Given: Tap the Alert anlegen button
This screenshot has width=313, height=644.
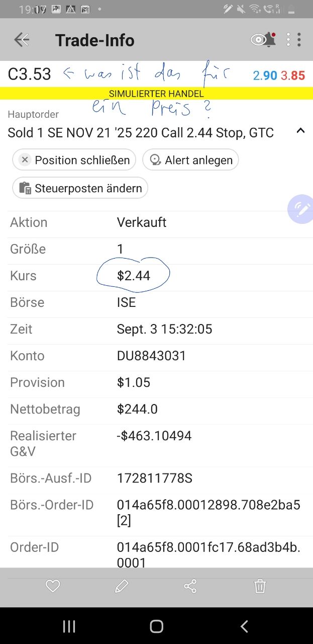Looking at the screenshot, I should (x=190, y=160).
